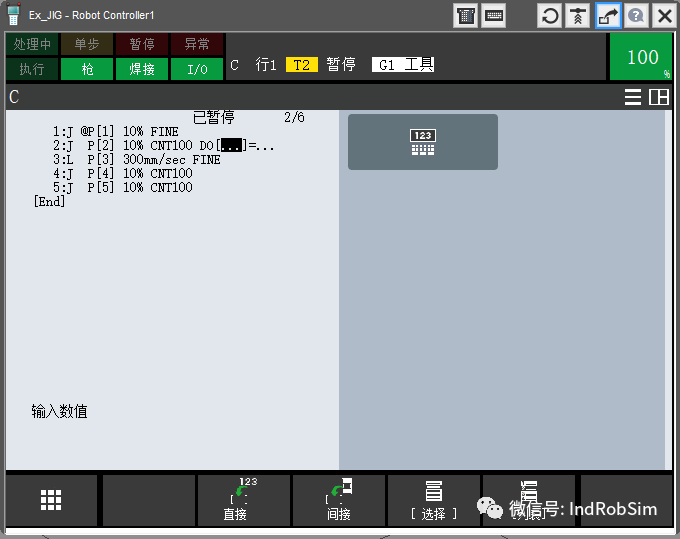Select line 5 J P[5] CNT100

coord(123,187)
